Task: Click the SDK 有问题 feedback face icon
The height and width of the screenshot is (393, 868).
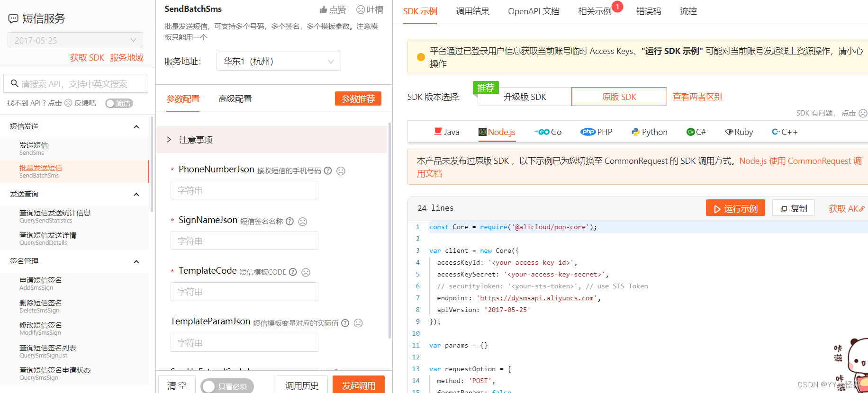Action: 863,113
